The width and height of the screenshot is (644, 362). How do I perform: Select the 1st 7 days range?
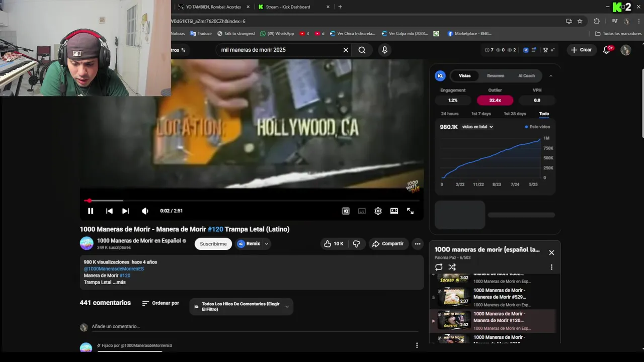(481, 114)
